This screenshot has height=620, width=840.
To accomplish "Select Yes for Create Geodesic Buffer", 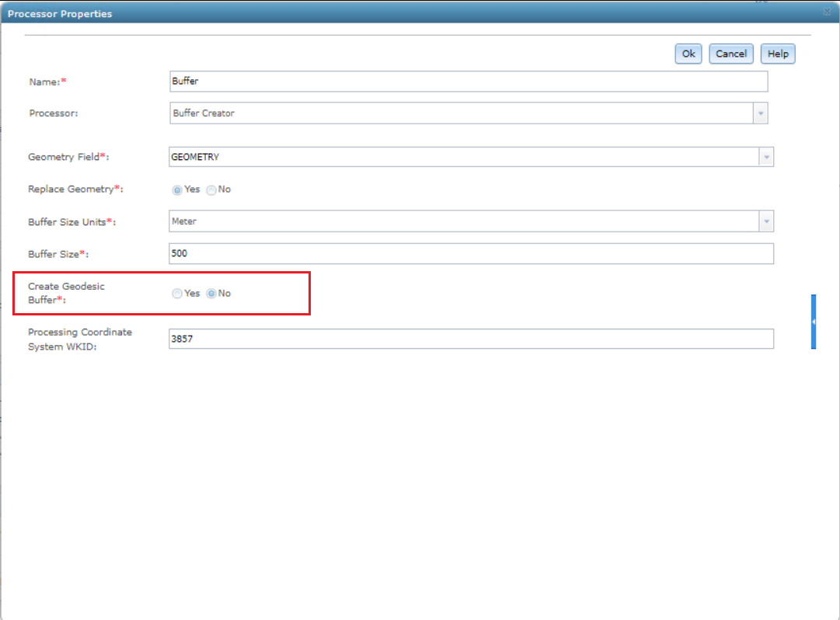I will click(177, 294).
